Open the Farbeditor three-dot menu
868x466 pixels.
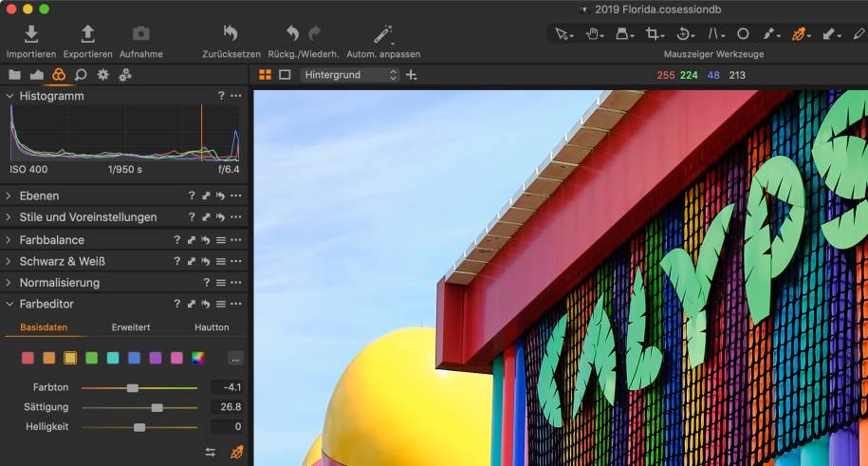point(236,305)
